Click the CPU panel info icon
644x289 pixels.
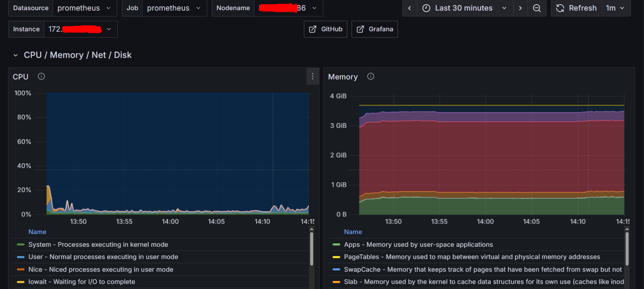[x=41, y=76]
